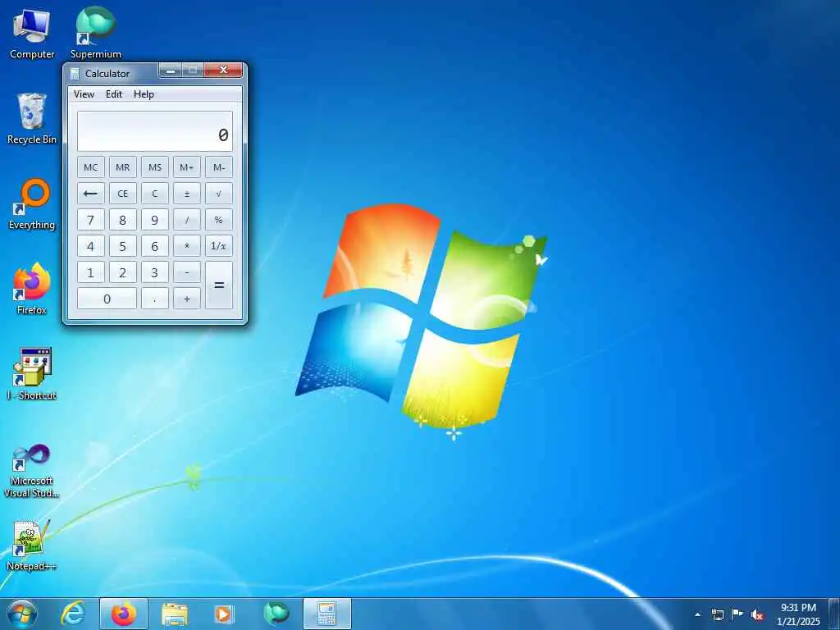
Task: Click digit 2 on the calculator
Action: tap(123, 272)
